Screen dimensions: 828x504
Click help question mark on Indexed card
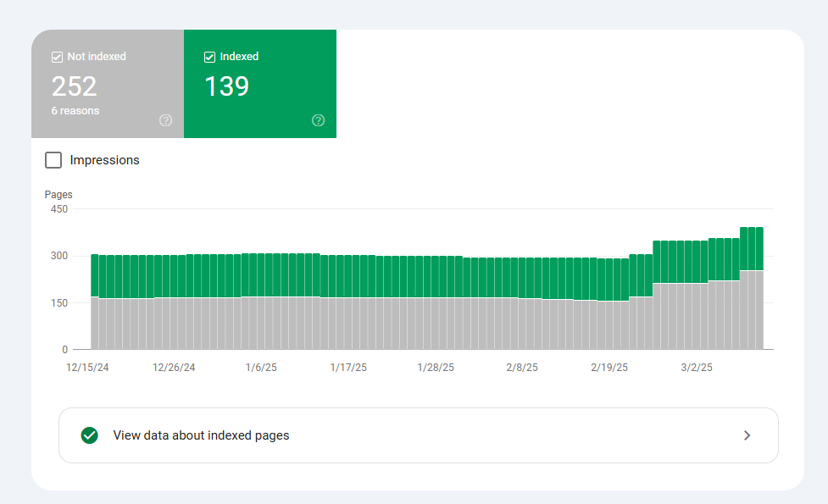(x=318, y=120)
